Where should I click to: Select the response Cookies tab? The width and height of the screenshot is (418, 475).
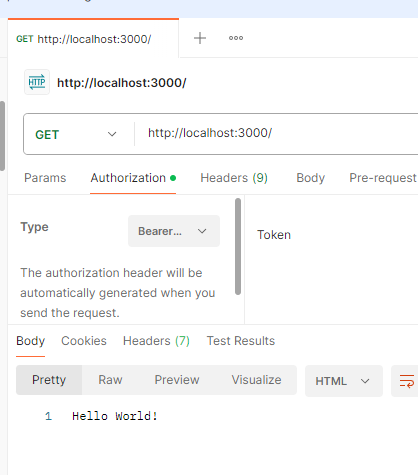pyautogui.click(x=84, y=341)
